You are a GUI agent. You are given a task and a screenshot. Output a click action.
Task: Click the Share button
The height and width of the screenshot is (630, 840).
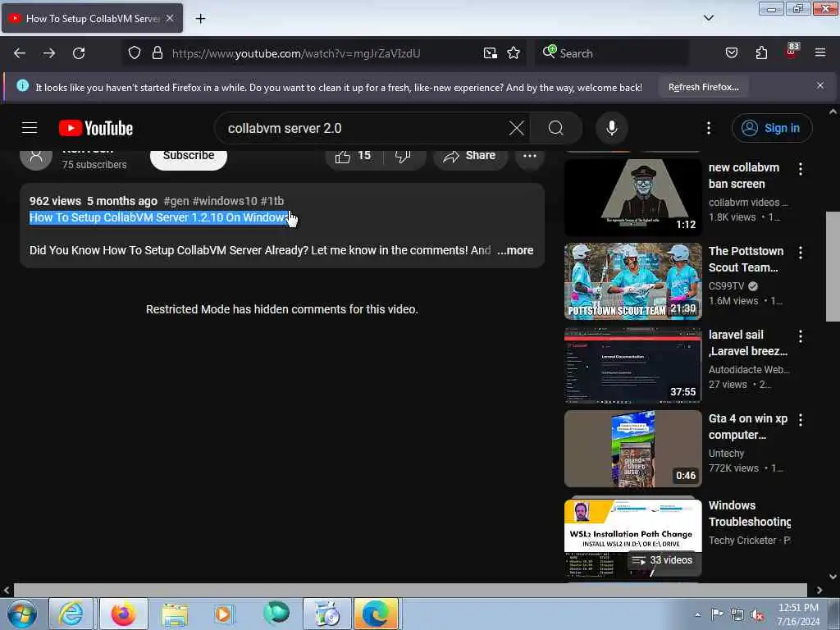[x=470, y=156]
